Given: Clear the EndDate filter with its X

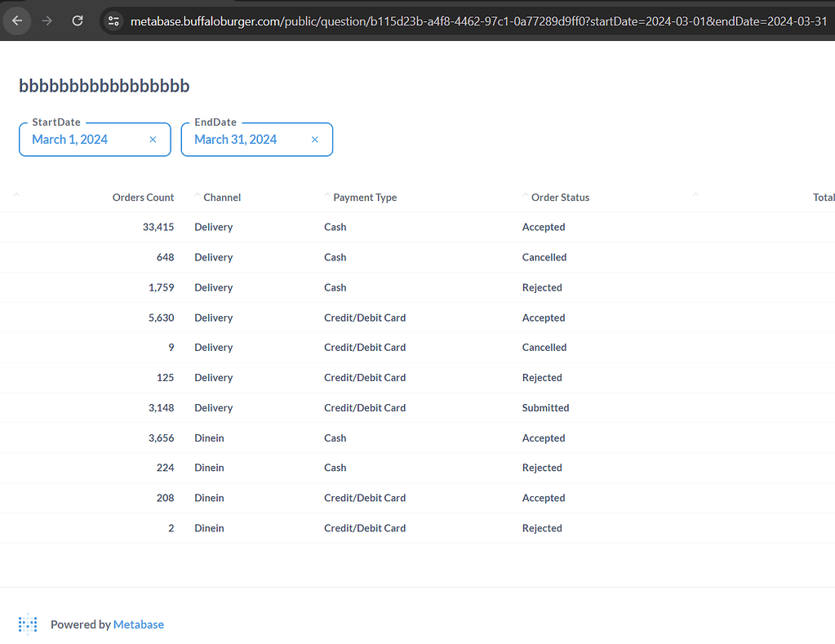Looking at the screenshot, I should click(314, 140).
